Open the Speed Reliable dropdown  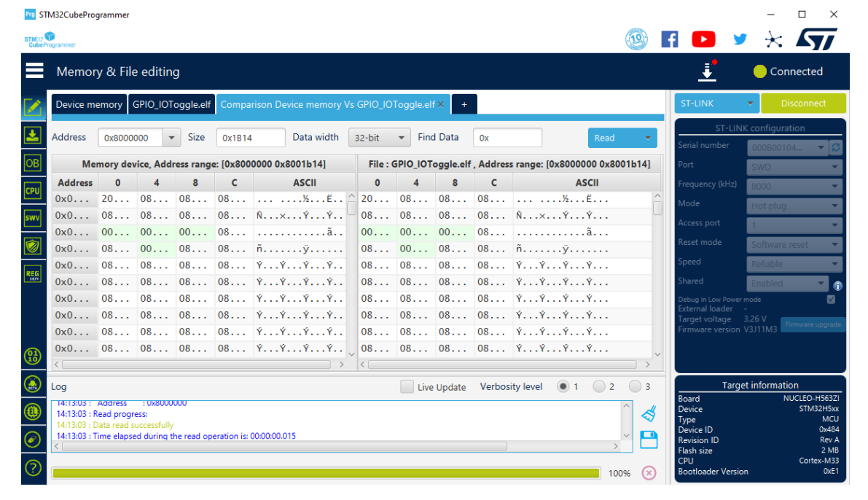click(794, 264)
